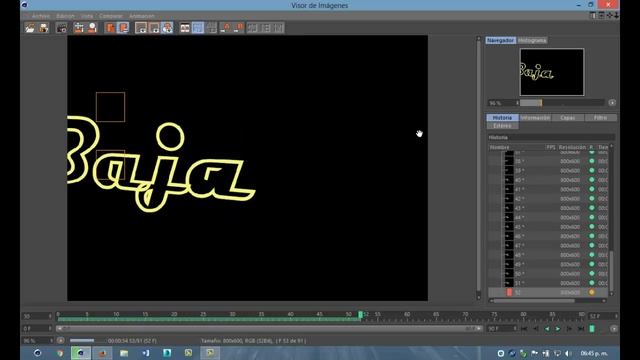Viewport: 640px width, 360px height.
Task: Click the first eye display icon
Action: pos(141,28)
